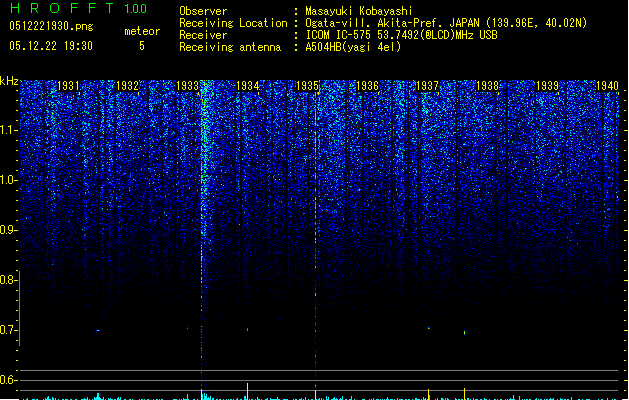This screenshot has height=400, width=629.
Task: Click the HROFFT 1.0.0 title text
Action: 79,8
